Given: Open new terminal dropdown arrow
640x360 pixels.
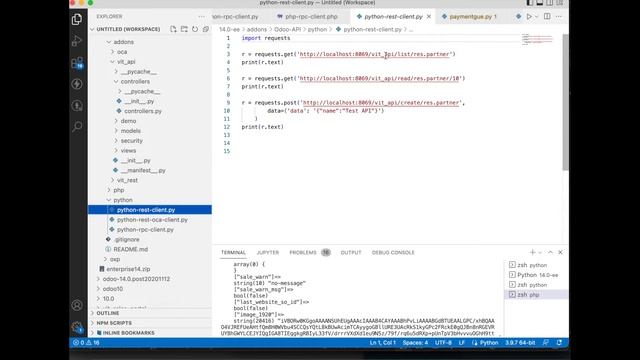Looking at the screenshot, I should point(540,253).
